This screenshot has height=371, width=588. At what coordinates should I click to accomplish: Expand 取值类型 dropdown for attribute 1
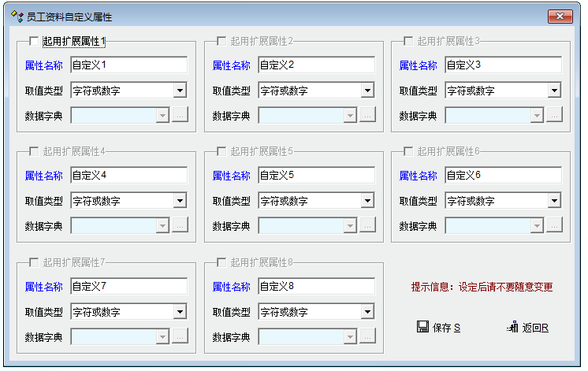point(180,91)
